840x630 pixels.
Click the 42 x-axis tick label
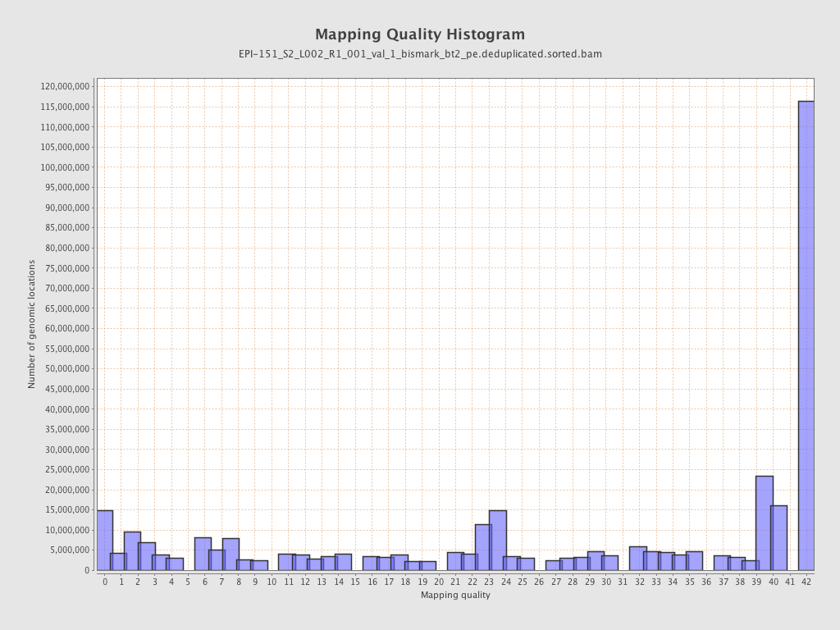click(x=806, y=582)
